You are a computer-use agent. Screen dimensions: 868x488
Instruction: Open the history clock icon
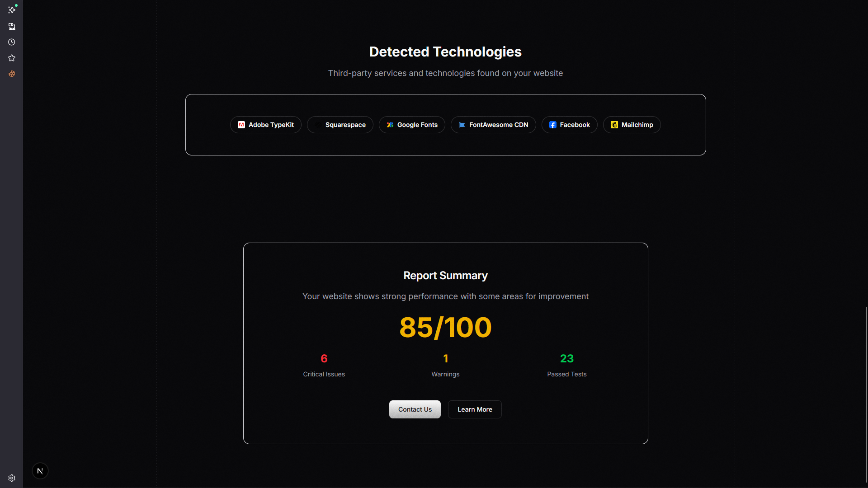pos(12,42)
